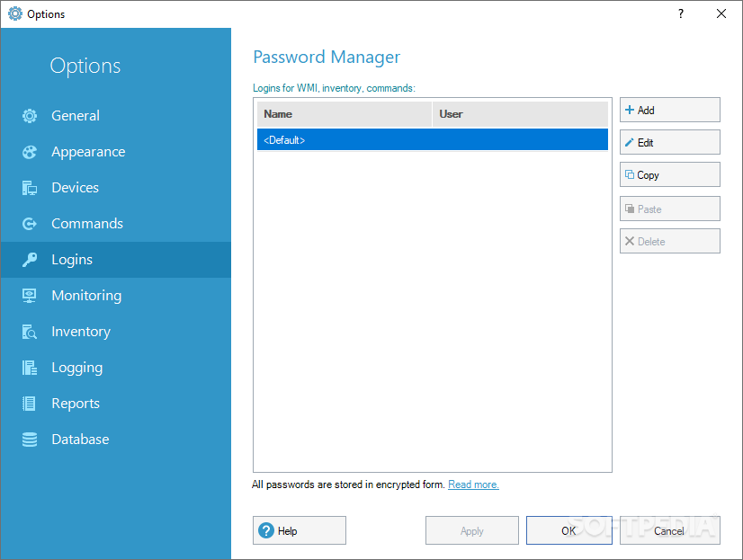Open the Devices section icon

(30, 188)
